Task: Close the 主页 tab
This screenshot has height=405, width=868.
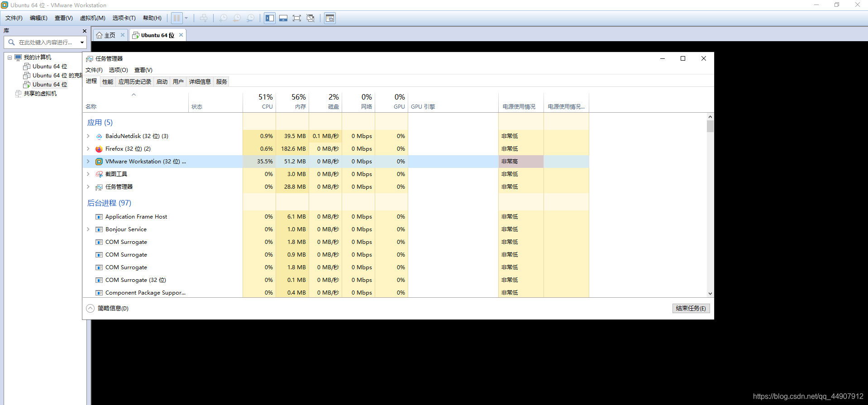Action: click(122, 35)
